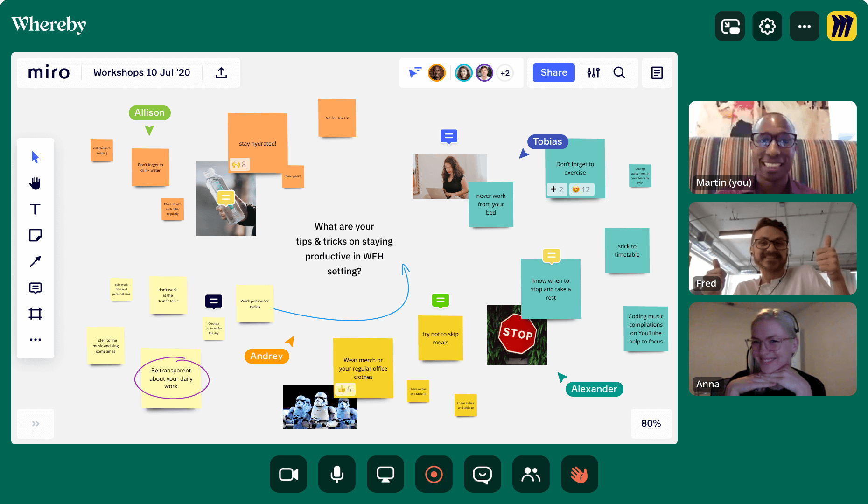
Task: Mute the microphone
Action: [x=337, y=475]
